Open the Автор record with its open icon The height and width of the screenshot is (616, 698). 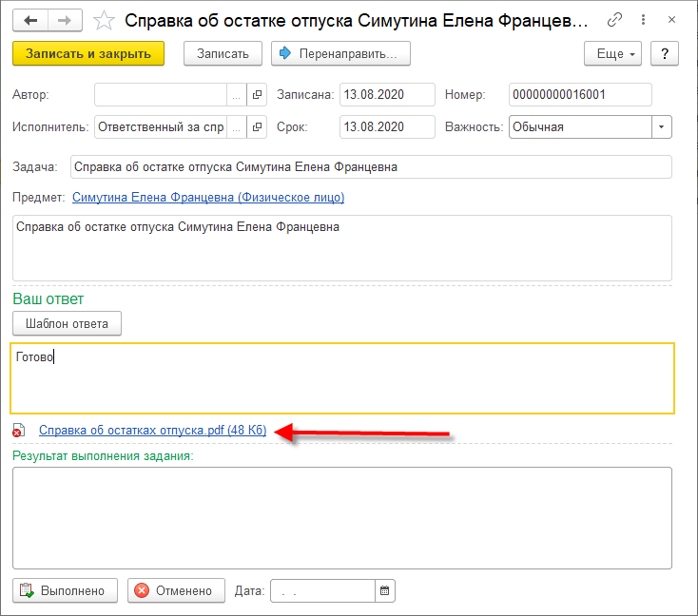(x=256, y=95)
